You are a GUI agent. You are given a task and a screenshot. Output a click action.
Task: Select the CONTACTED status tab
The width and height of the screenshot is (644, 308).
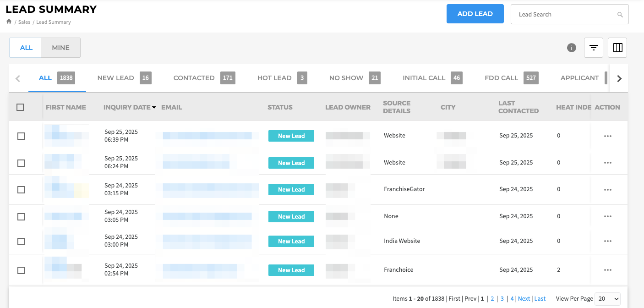(x=204, y=78)
